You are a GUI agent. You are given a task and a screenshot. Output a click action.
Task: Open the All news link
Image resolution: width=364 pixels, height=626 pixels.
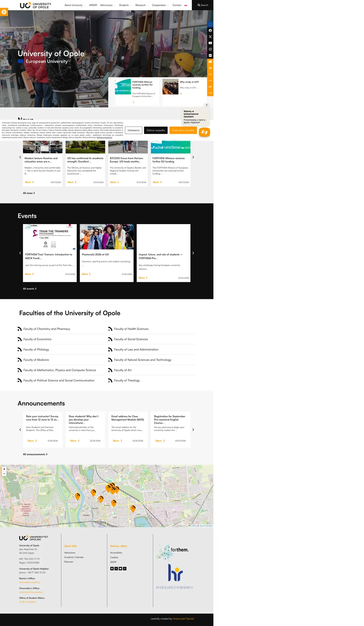click(x=29, y=193)
